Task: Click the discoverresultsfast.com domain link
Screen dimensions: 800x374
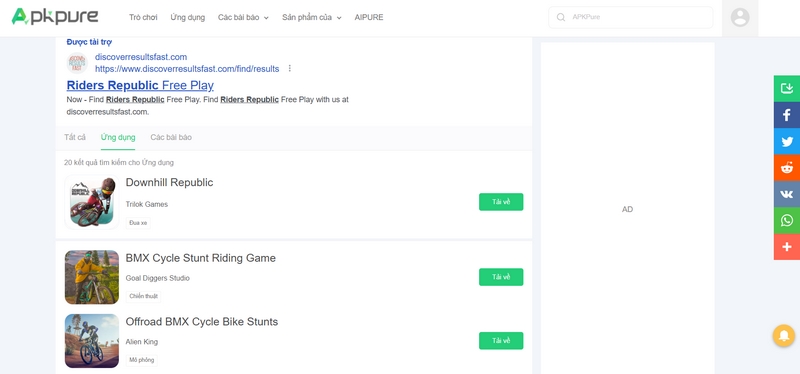Action: [141, 57]
